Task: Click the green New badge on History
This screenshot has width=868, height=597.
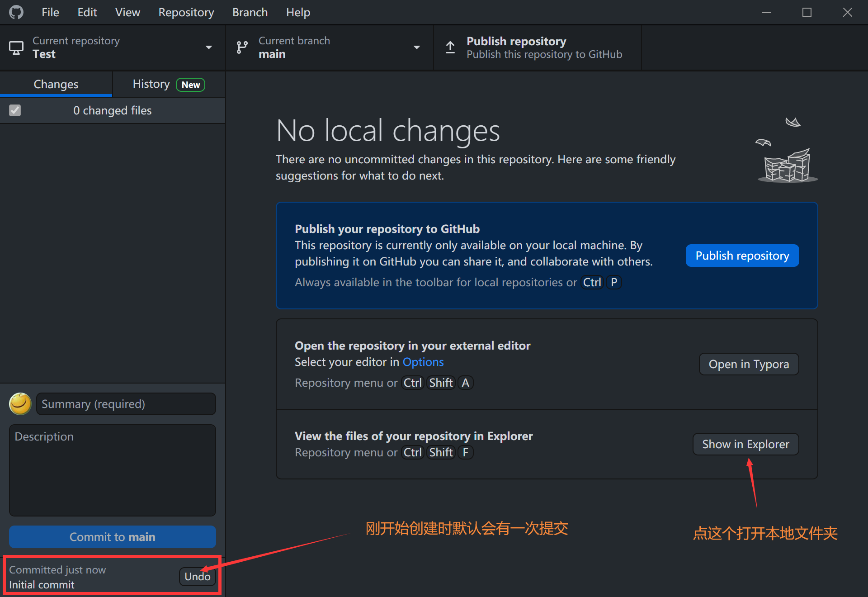Action: coord(190,85)
